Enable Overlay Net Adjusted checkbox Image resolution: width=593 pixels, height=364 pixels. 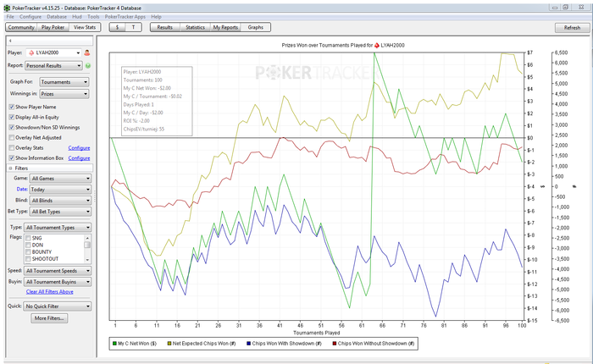click(12, 138)
